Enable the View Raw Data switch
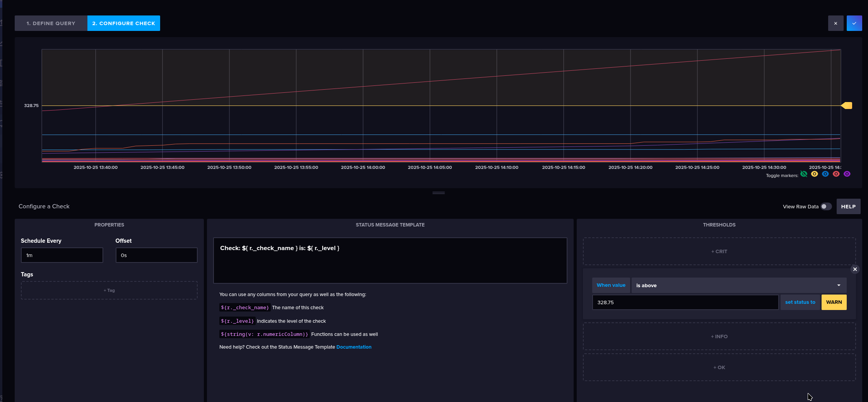Screen dimensions: 868x402 tap(826, 206)
